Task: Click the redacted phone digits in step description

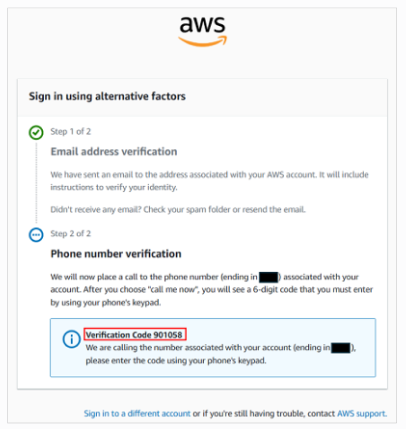Action: [268, 277]
